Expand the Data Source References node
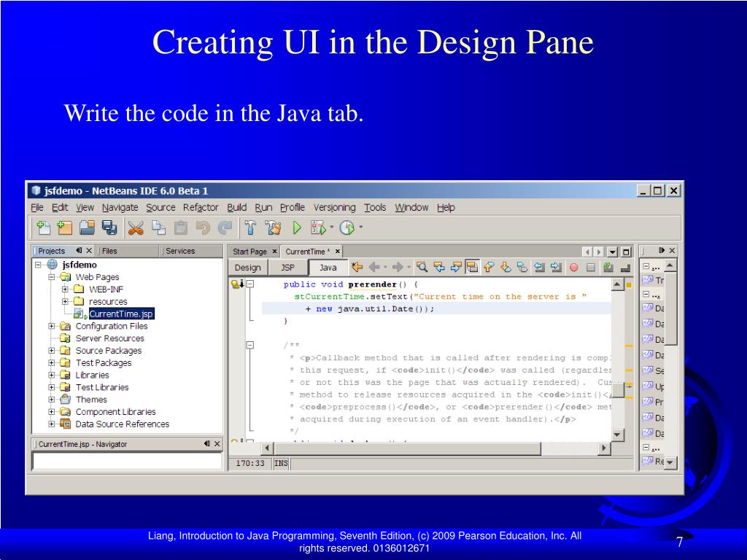The image size is (747, 560). tap(52, 424)
